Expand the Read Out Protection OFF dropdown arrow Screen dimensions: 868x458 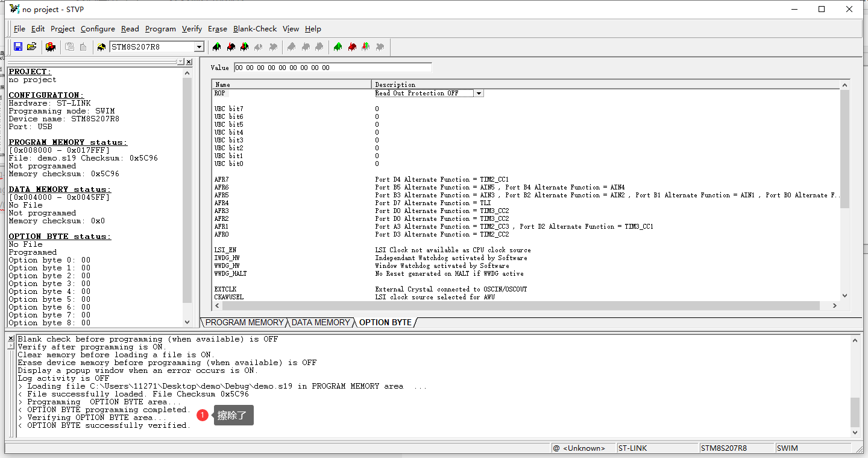[x=479, y=94]
